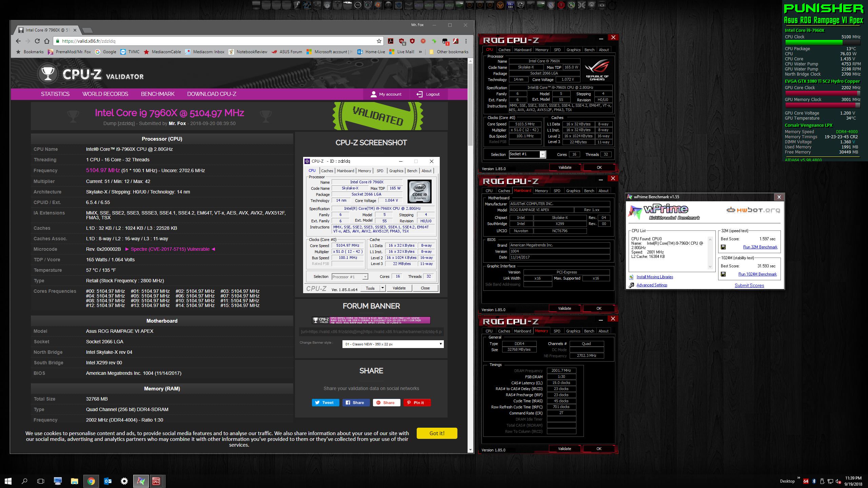Expand the Socket #1 selection dropdown
868x488 pixels.
[x=542, y=155]
